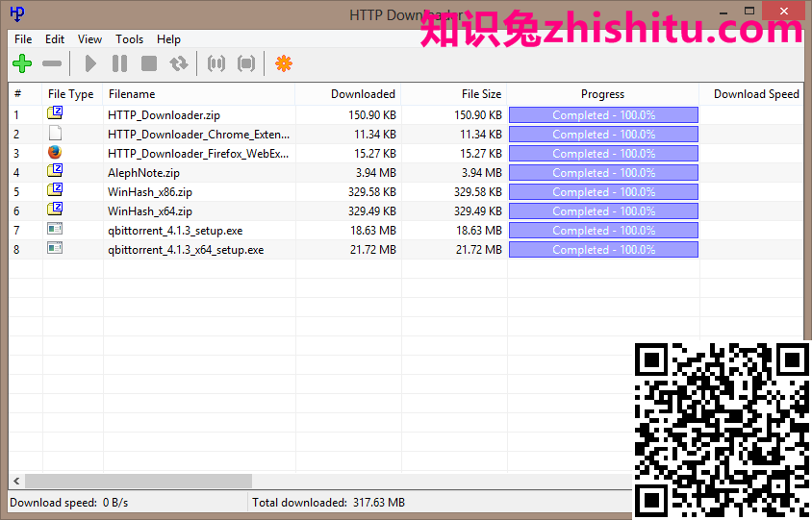Click the Total downloaded 317.63 MB status entry
812x520 pixels.
328,503
